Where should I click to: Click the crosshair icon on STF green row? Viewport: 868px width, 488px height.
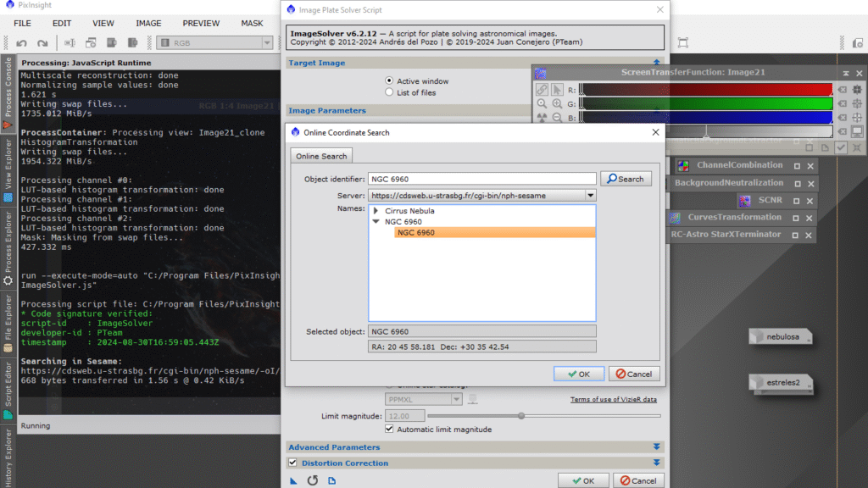(x=857, y=103)
